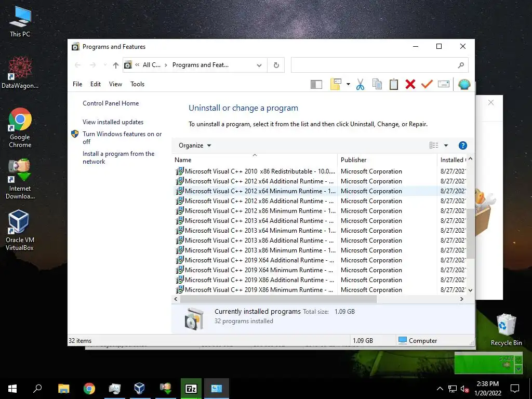The height and width of the screenshot is (399, 532).
Task: Select Visual C++ 2012 x64 Minimum Runtime
Action: [x=321, y=191]
